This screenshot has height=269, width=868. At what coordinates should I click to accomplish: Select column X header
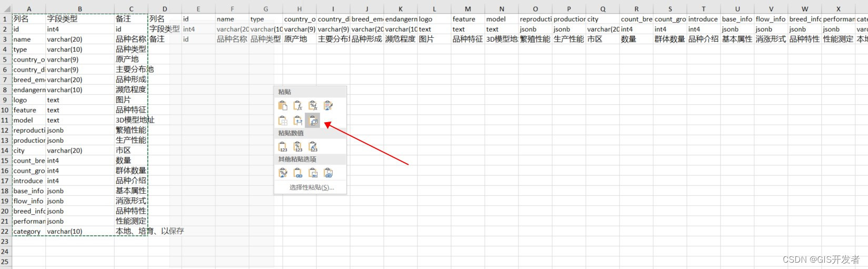pyautogui.click(x=839, y=9)
